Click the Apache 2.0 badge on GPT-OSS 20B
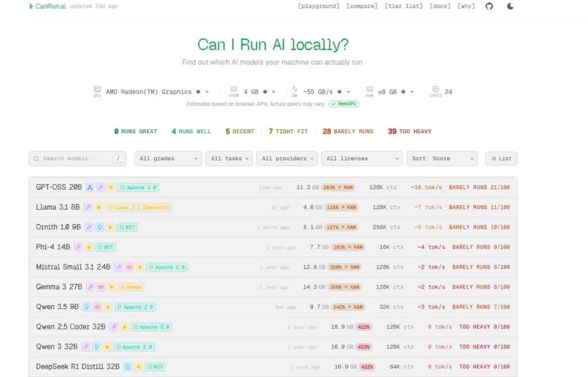The width and height of the screenshot is (588, 377). 138,187
